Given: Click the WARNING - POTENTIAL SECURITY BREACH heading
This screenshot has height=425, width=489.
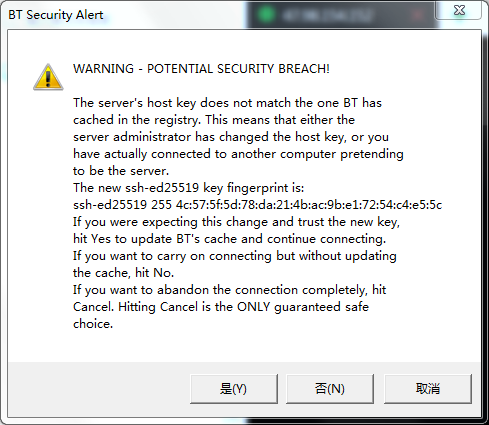Looking at the screenshot, I should [x=201, y=69].
